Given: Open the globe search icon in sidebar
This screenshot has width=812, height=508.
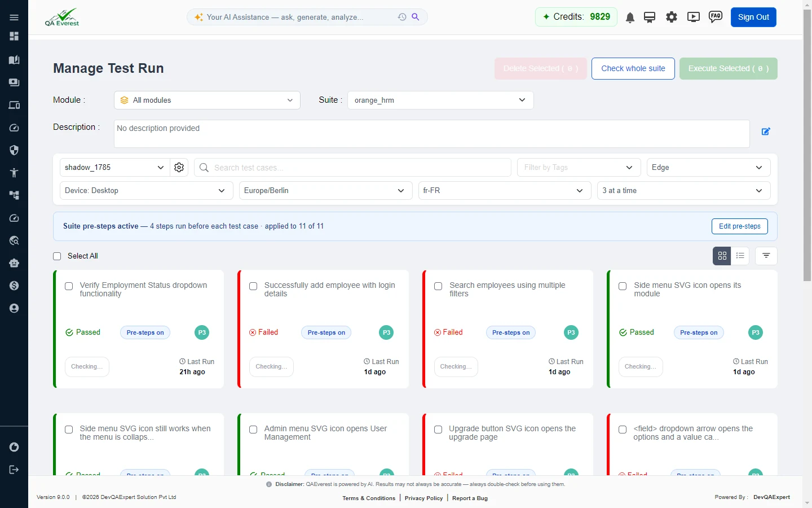Looking at the screenshot, I should (x=14, y=240).
